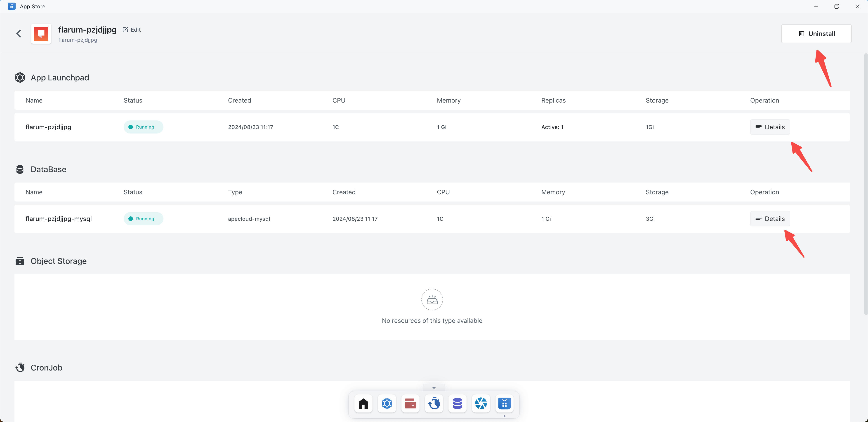The image size is (868, 422).
Task: Open Details for flarum-pzjdjjpg app launchpad row
Action: (770, 127)
